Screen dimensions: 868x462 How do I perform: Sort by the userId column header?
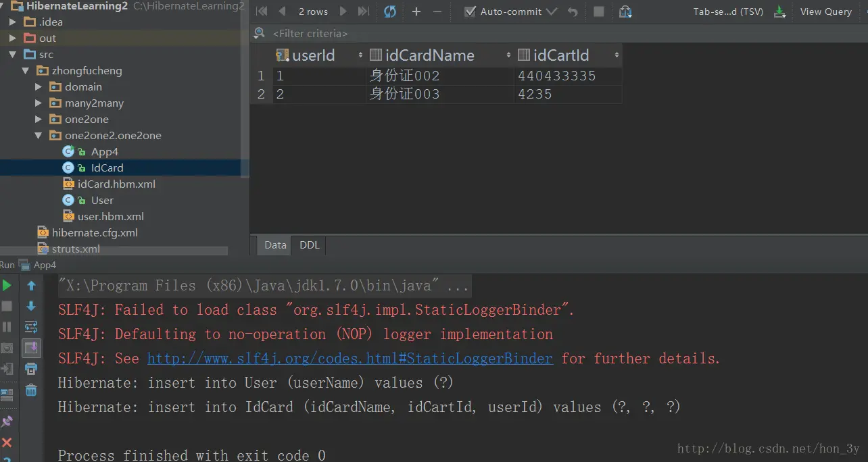coord(318,55)
